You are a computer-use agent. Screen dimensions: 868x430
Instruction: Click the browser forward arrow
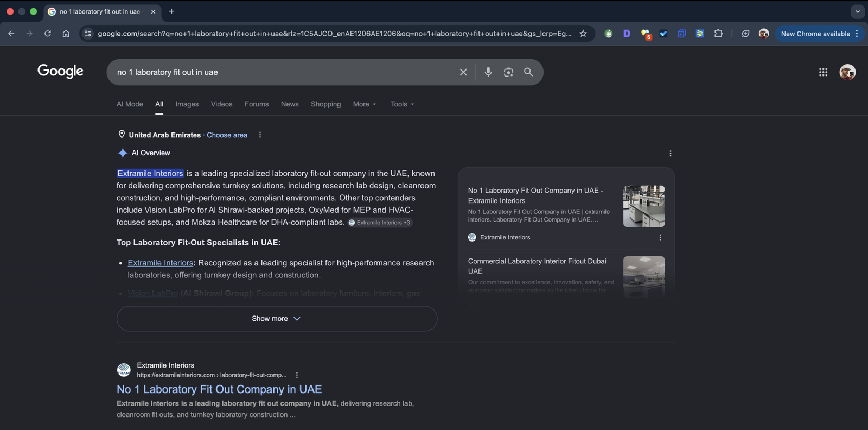pos(29,34)
